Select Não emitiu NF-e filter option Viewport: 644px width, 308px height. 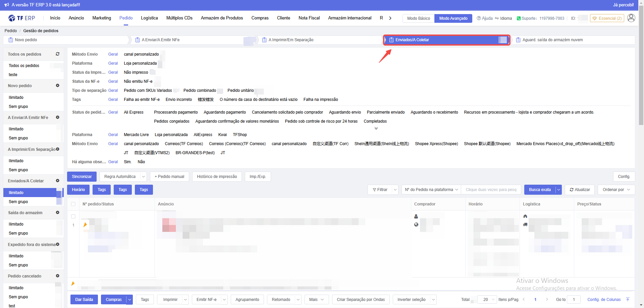[138, 81]
